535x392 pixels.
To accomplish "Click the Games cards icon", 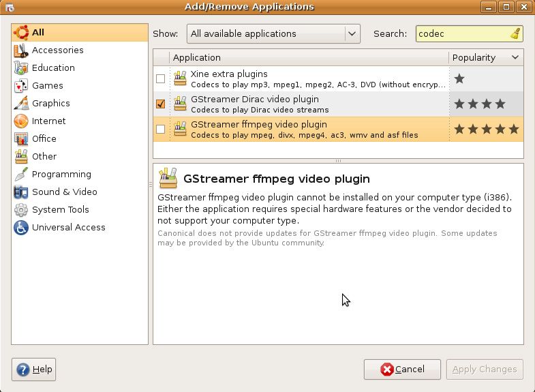I will pos(21,86).
